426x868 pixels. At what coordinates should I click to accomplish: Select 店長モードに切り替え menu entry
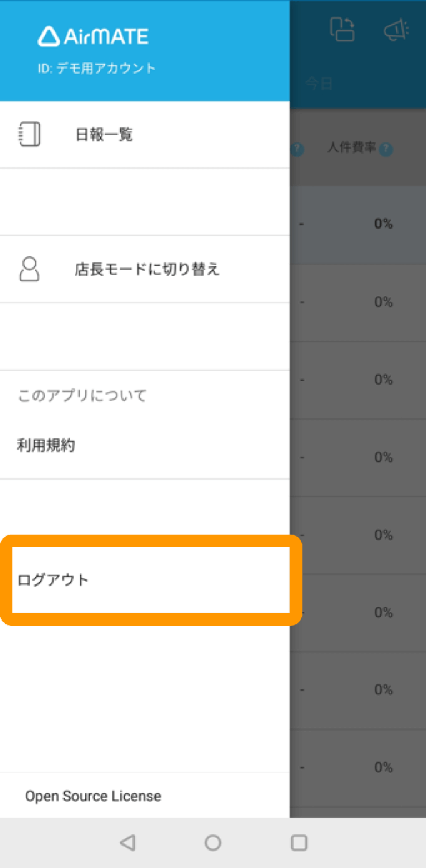coord(144,269)
